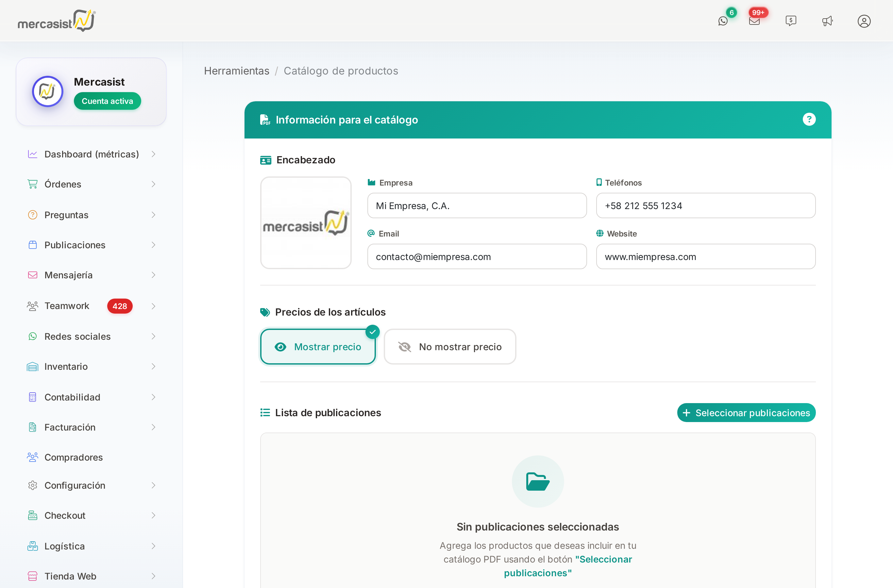Click the Cuenta activa status badge
This screenshot has height=588, width=893.
(x=107, y=101)
